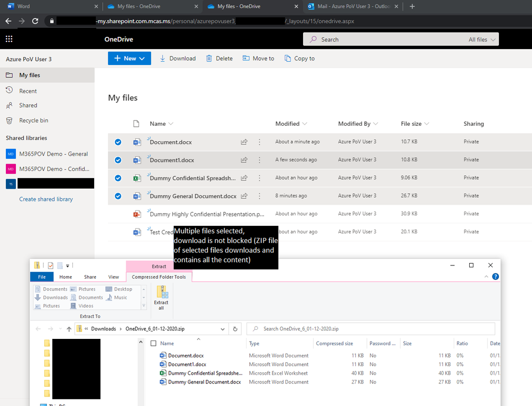Go up one folder in Explorer
Viewport: 532px width, 406px height.
(69, 329)
